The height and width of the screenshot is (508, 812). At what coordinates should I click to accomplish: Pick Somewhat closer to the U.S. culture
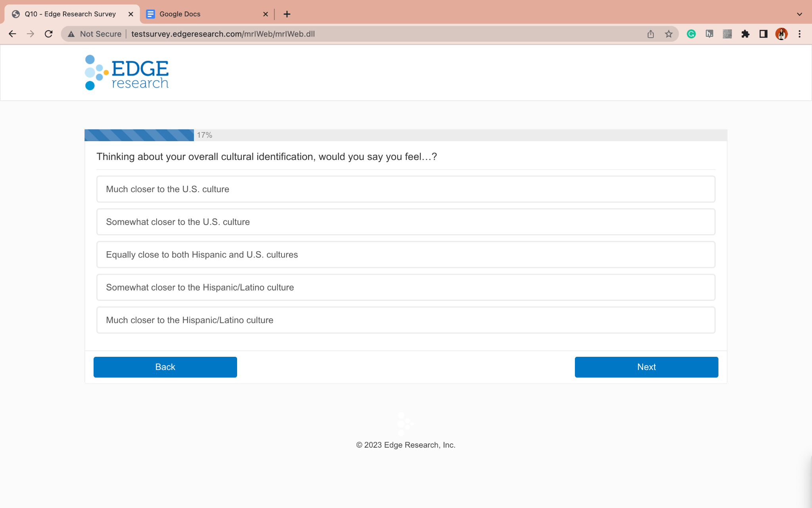click(x=405, y=222)
